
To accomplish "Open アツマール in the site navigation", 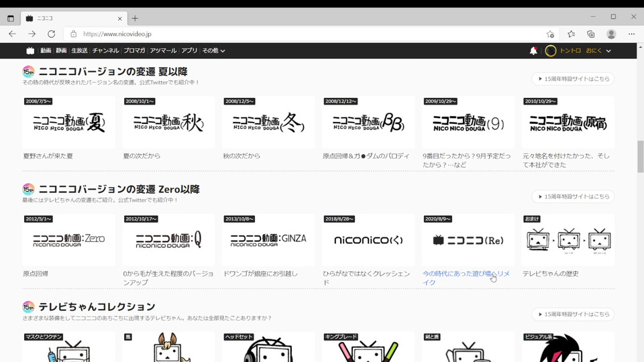I will (x=163, y=50).
